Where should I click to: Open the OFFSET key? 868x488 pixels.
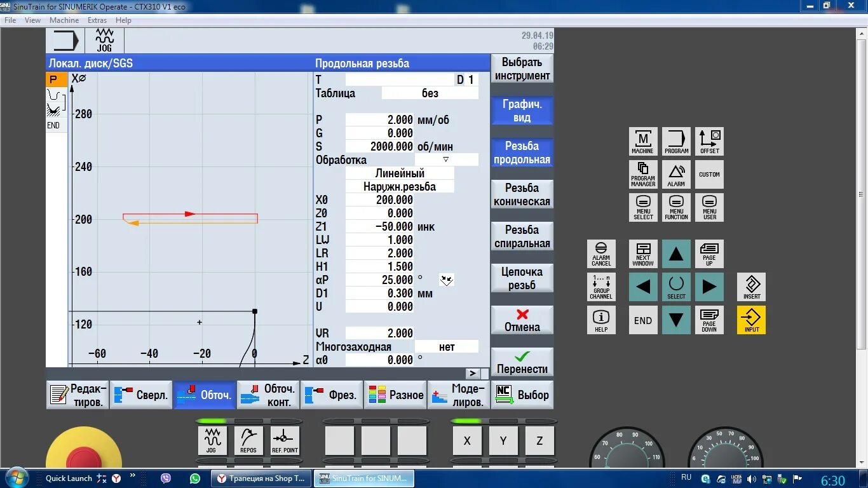(709, 142)
